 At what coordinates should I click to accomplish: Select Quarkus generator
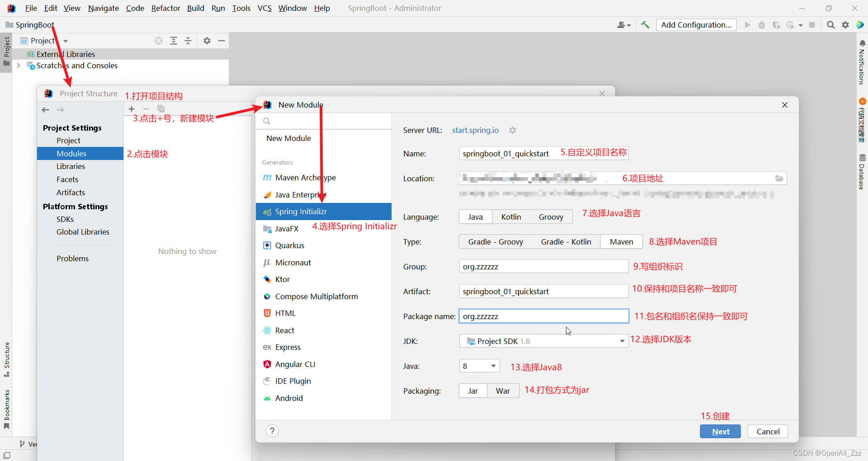point(324,245)
